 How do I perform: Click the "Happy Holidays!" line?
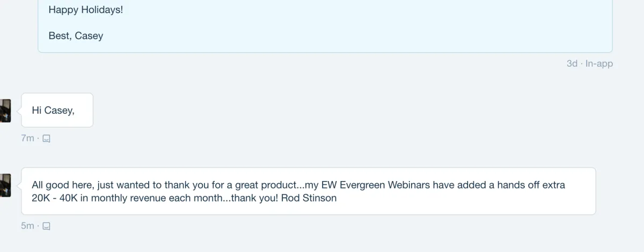(86, 10)
